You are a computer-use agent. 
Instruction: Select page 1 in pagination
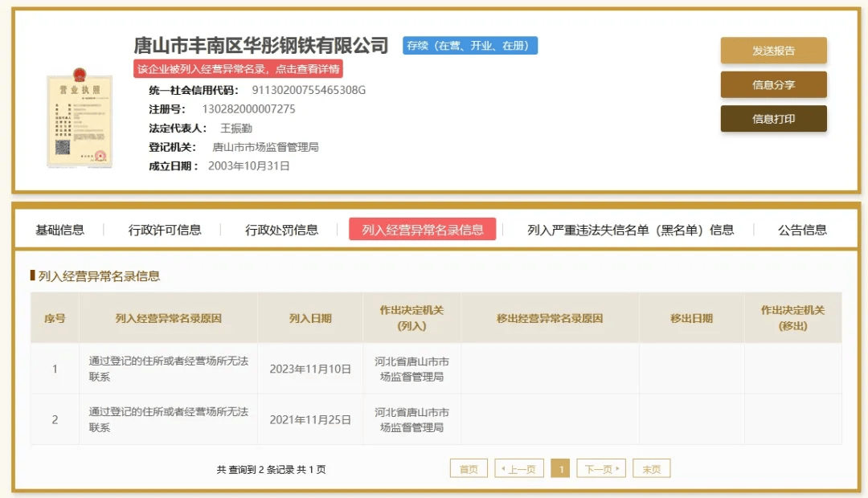click(561, 468)
